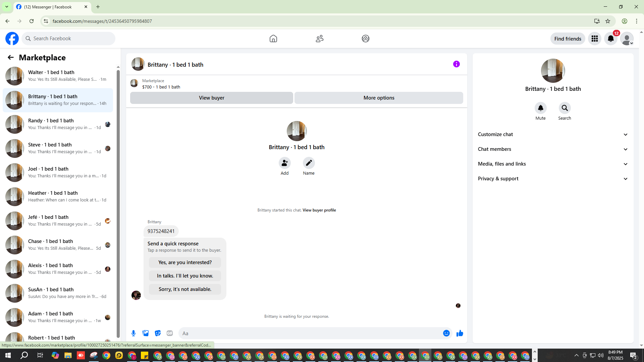The image size is (644, 362).
Task: Open conversation information icon
Action: pyautogui.click(x=457, y=64)
